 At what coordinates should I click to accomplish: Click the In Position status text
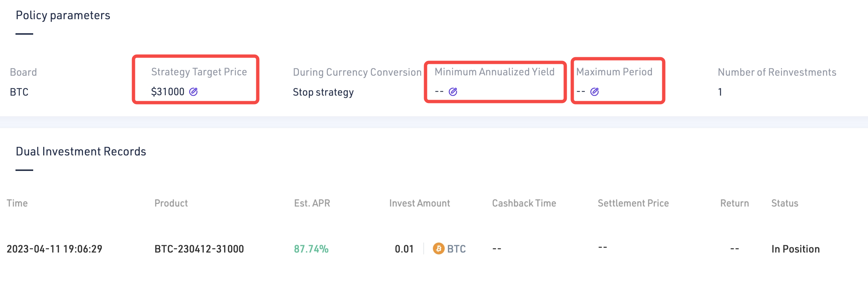[795, 249]
